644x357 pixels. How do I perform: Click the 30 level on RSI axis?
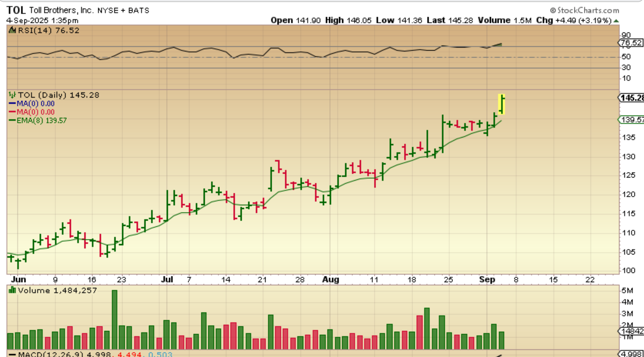click(x=626, y=68)
